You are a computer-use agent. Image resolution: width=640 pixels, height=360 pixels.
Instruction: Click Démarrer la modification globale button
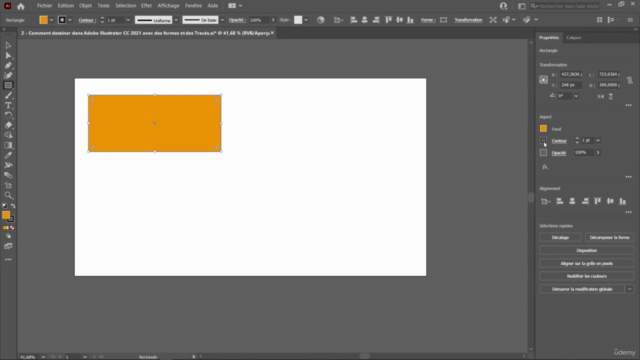(x=582, y=289)
